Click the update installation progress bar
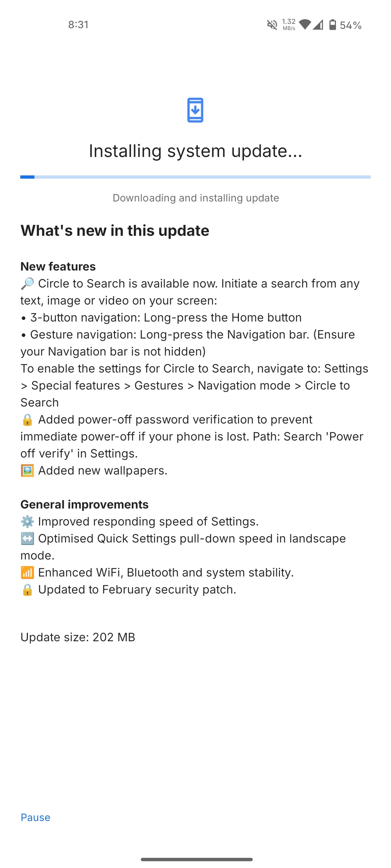This screenshot has height=868, width=391. (195, 177)
